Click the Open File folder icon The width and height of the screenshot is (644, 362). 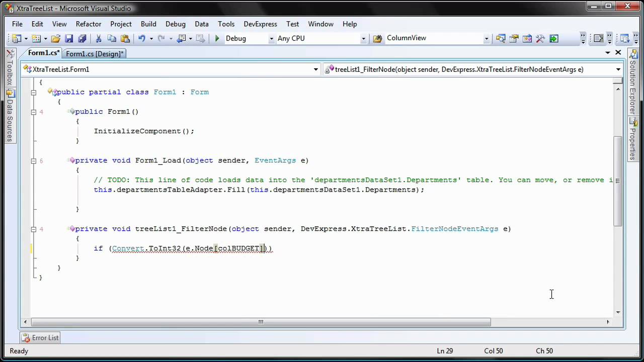[x=56, y=38]
